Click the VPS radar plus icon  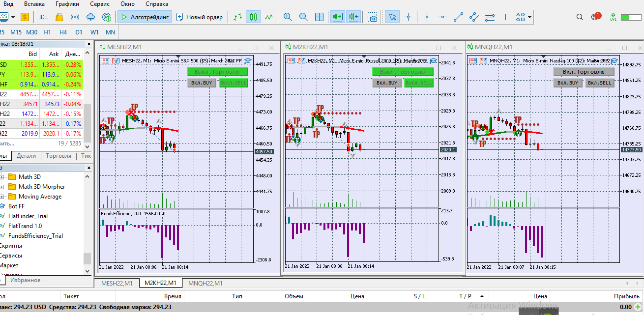coord(107,17)
